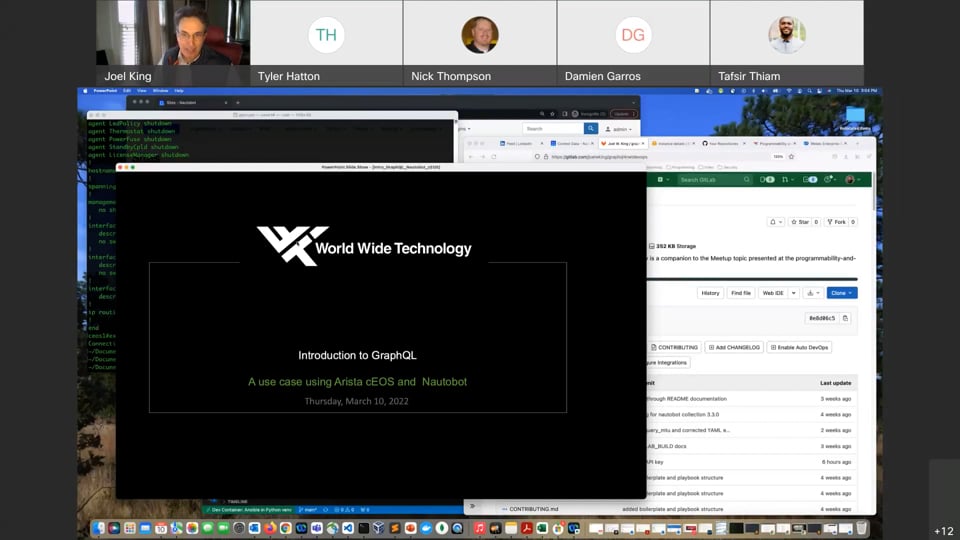
Task: Open the Apple menu
Action: (85, 91)
